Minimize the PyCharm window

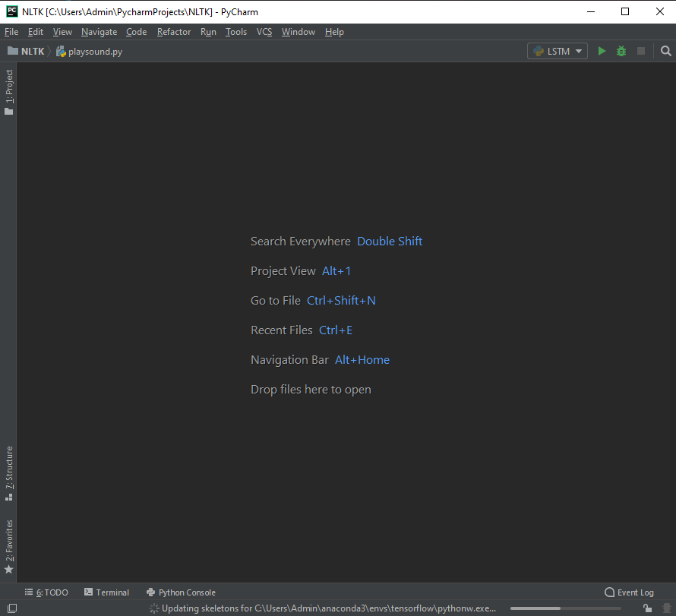[x=591, y=11]
